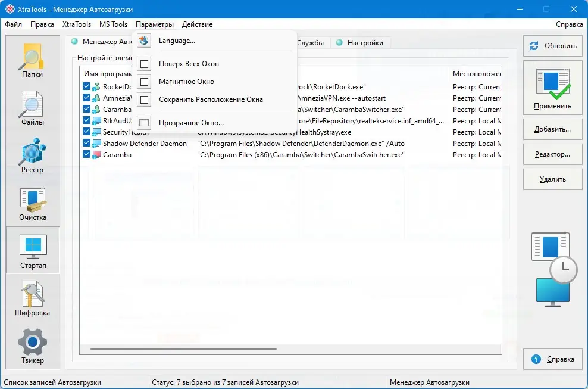Open the Папки tool in sidebar

(x=33, y=60)
